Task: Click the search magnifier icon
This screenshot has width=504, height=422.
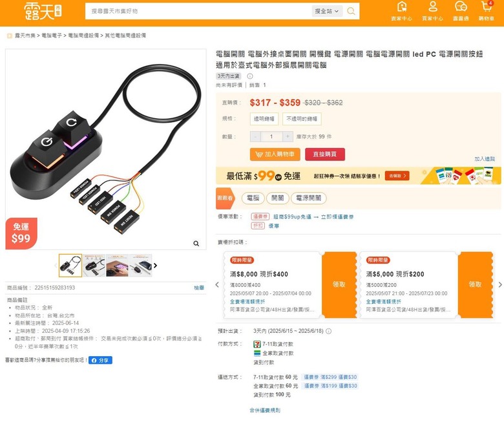Action: 351,11
